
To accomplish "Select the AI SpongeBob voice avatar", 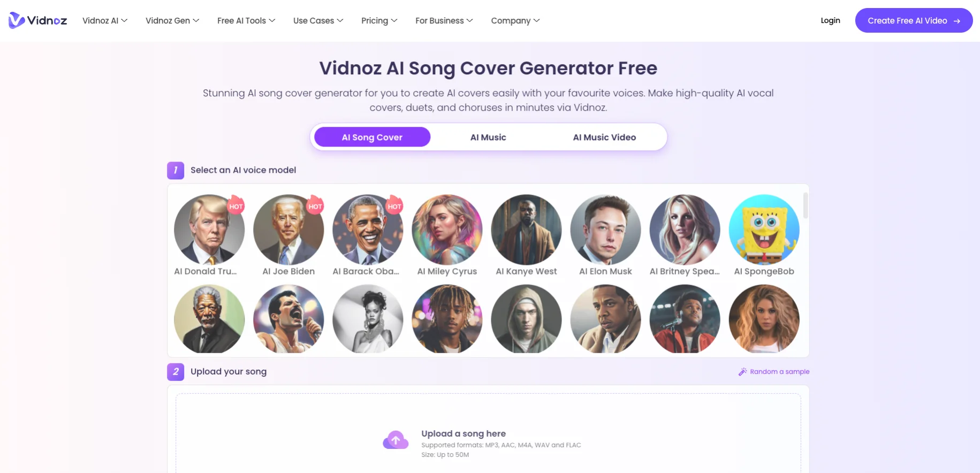I will pyautogui.click(x=764, y=230).
